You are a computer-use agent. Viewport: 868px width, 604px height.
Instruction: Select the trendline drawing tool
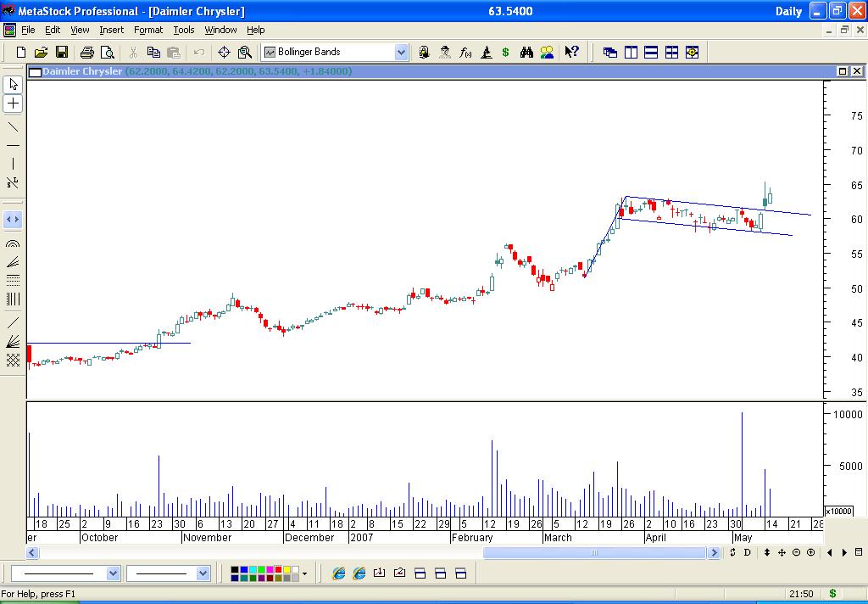click(14, 127)
